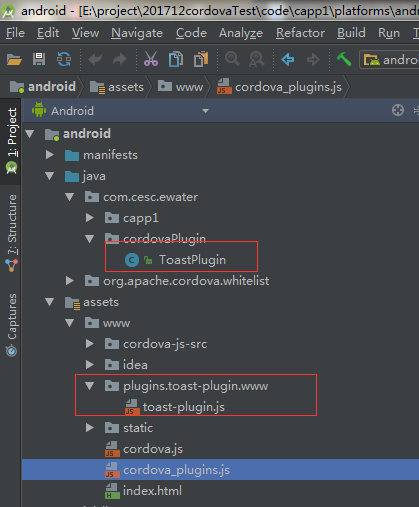Viewport: 419px width, 507px height.
Task: Open the Navigate menu
Action: [x=137, y=33]
